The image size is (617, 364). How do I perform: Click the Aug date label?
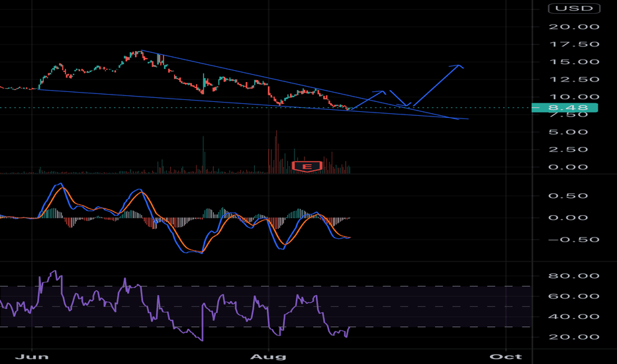(x=268, y=357)
